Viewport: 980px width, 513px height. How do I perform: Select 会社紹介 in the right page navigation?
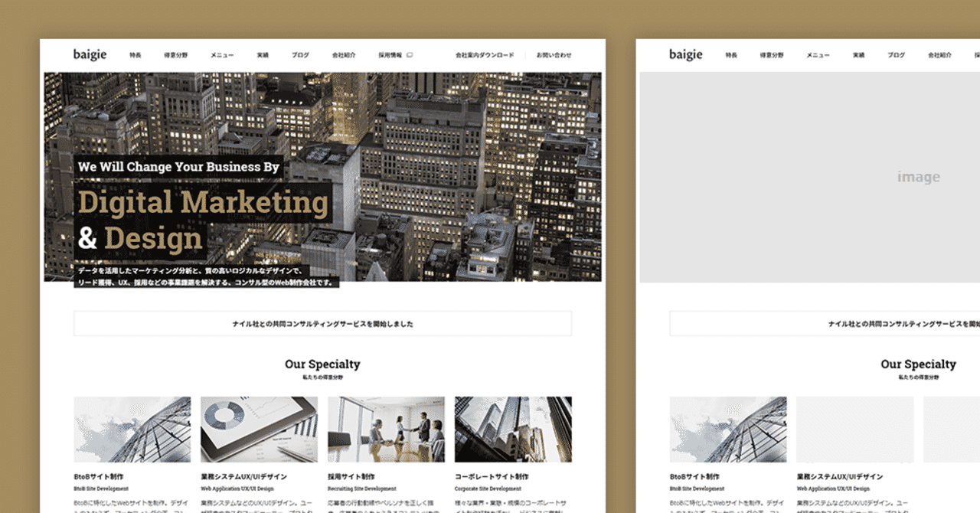point(939,55)
